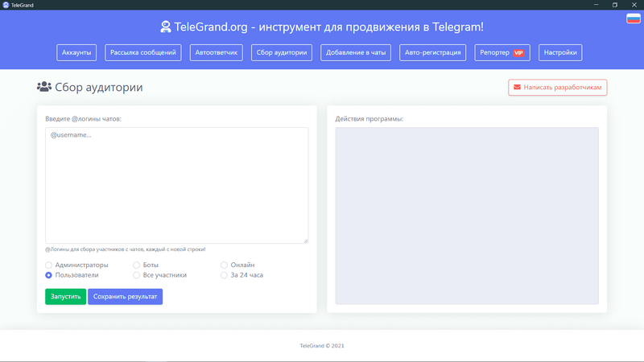Click the 'Введите @логины чатов:' label
The image size is (644, 362).
[x=84, y=118]
